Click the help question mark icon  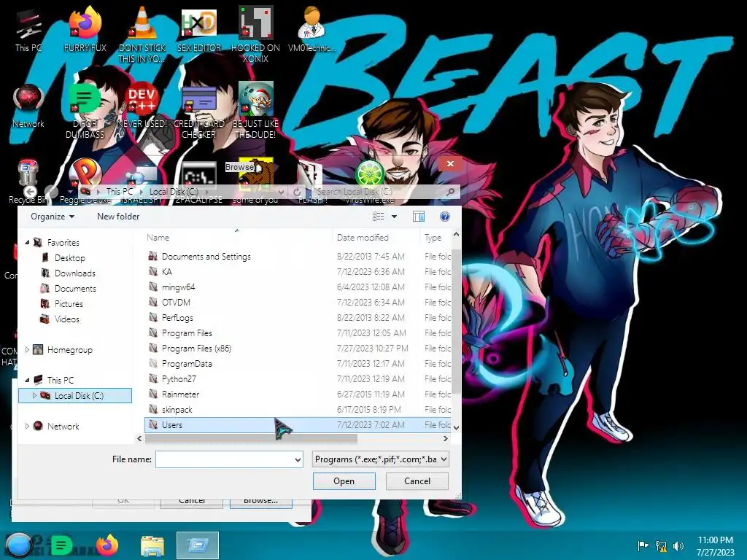click(x=444, y=217)
